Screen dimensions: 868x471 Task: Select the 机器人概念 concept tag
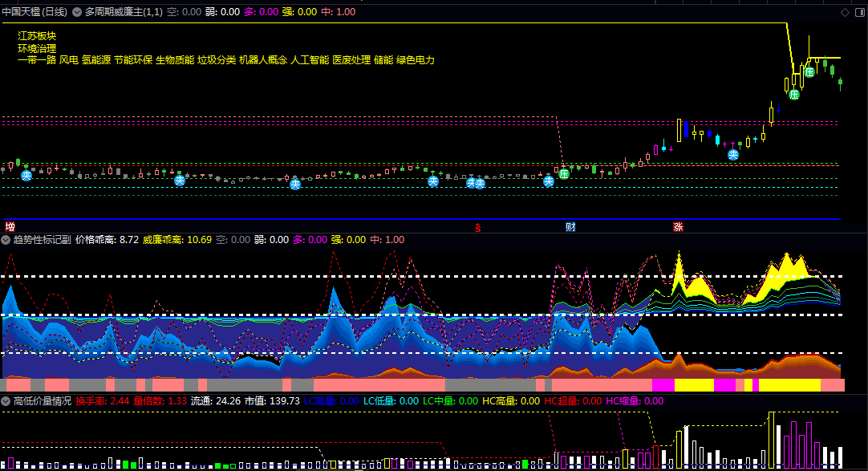pos(263,60)
